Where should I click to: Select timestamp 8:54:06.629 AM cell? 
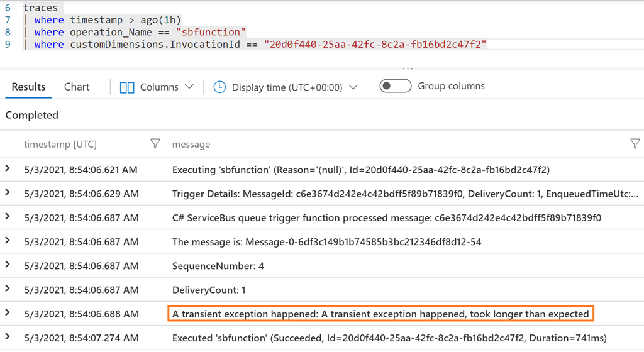pos(81,194)
